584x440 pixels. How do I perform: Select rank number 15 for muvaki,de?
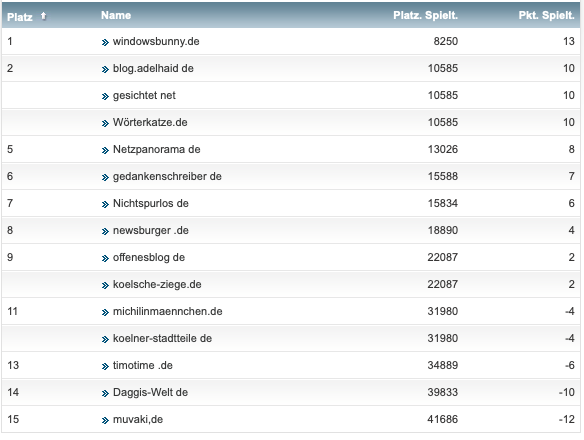(x=13, y=420)
